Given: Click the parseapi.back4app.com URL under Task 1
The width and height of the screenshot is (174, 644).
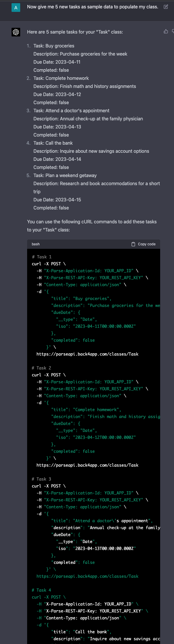Looking at the screenshot, I should tap(87, 354).
